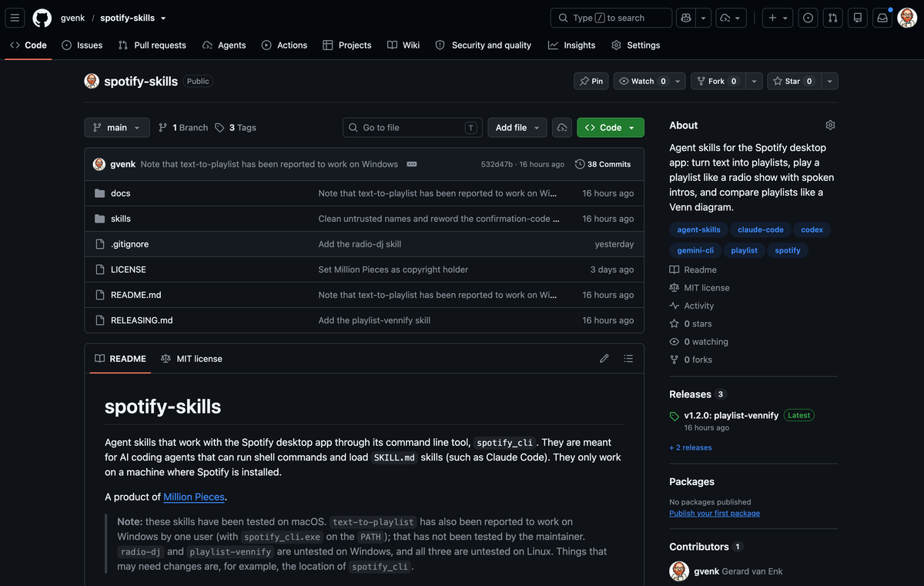Open the Issues tab
This screenshot has height=586, width=924.
click(x=82, y=45)
